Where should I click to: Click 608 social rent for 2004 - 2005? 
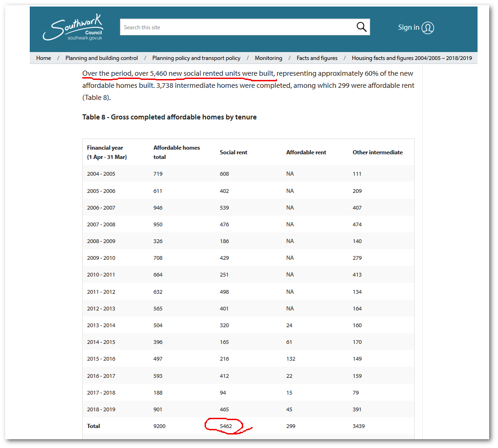click(x=224, y=174)
